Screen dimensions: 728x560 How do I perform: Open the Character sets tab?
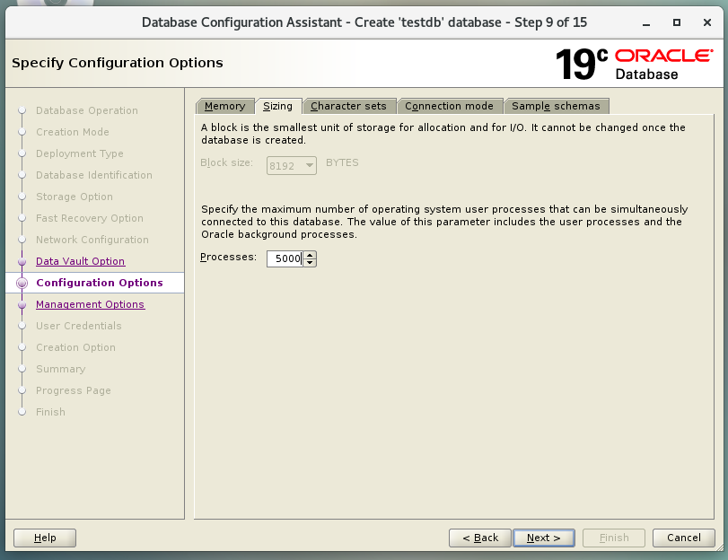tap(348, 106)
